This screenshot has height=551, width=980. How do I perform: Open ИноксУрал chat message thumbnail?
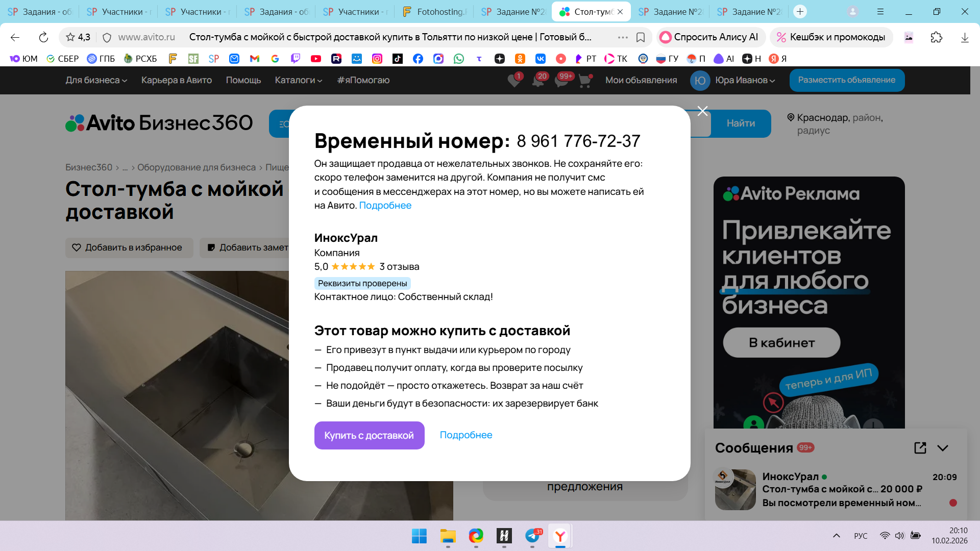pyautogui.click(x=735, y=489)
